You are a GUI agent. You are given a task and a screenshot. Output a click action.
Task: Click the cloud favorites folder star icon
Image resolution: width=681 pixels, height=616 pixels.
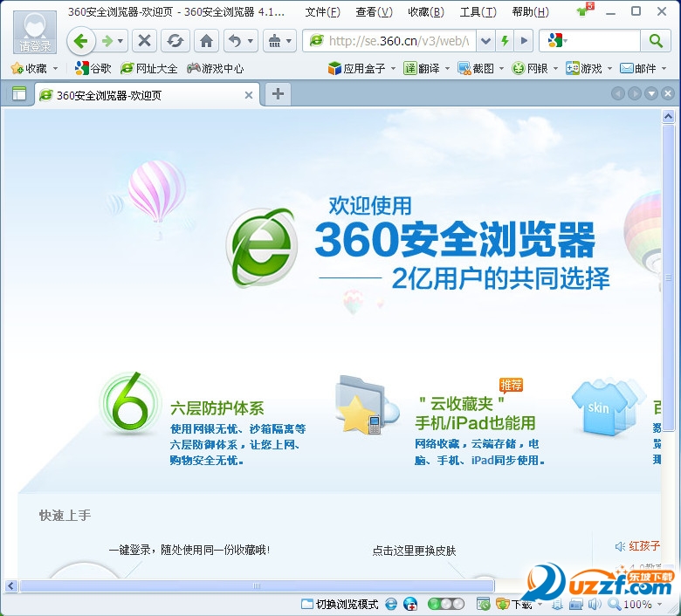[367, 406]
